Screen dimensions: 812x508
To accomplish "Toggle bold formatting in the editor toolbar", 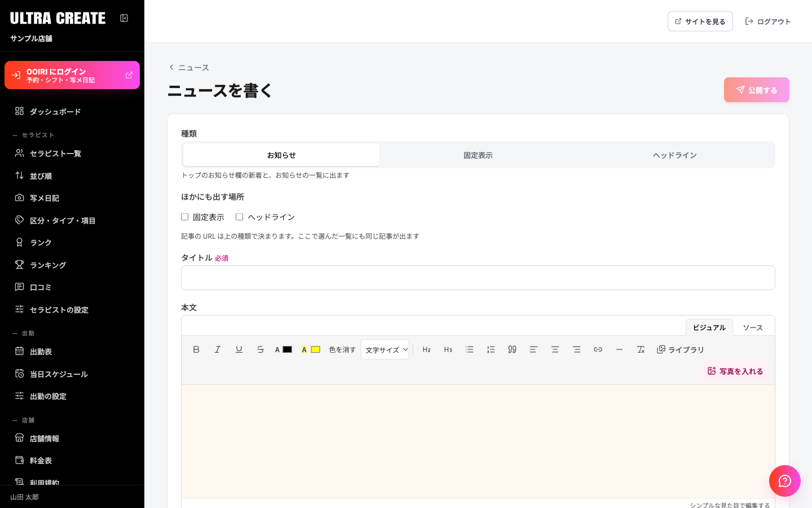I will (x=196, y=349).
